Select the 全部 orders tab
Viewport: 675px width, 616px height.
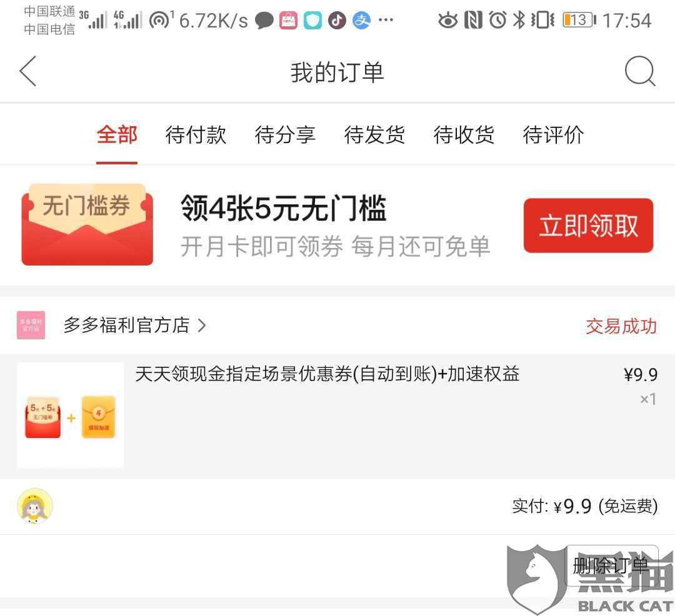117,135
